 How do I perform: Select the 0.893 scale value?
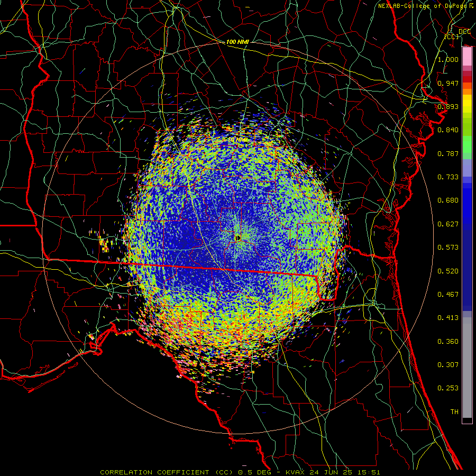[x=448, y=106]
